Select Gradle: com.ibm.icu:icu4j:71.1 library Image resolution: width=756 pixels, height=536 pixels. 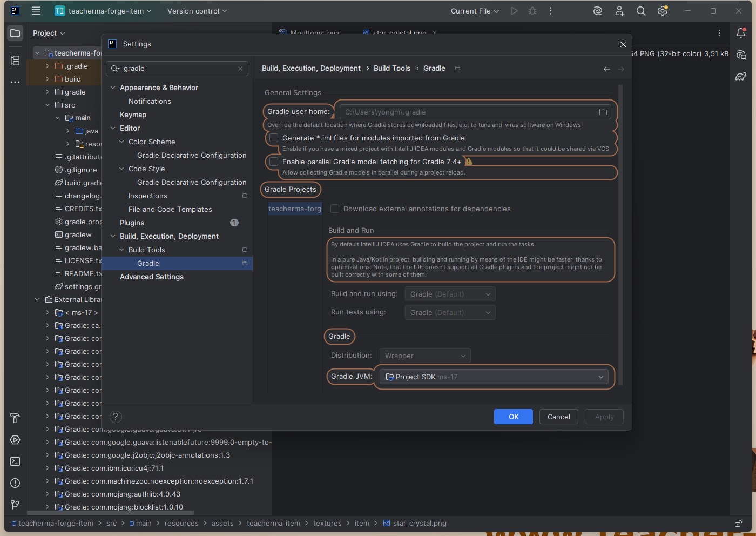114,468
